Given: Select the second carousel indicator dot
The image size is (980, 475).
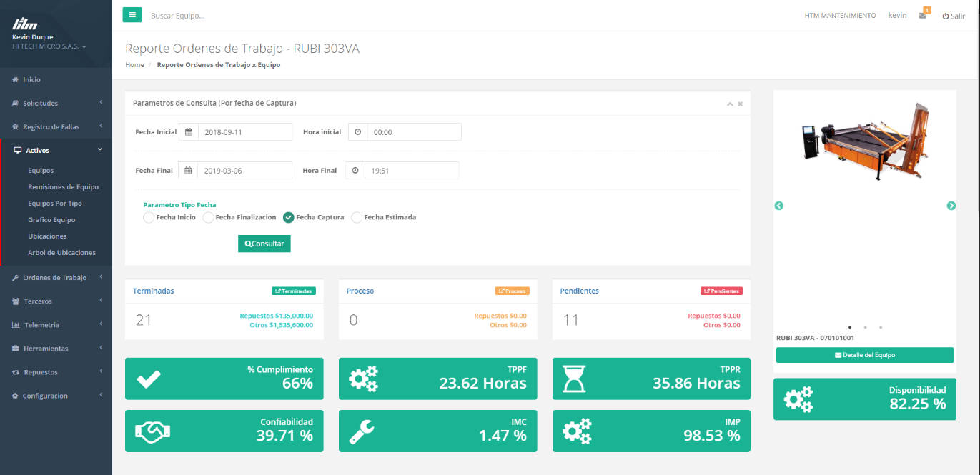Looking at the screenshot, I should coord(865,327).
